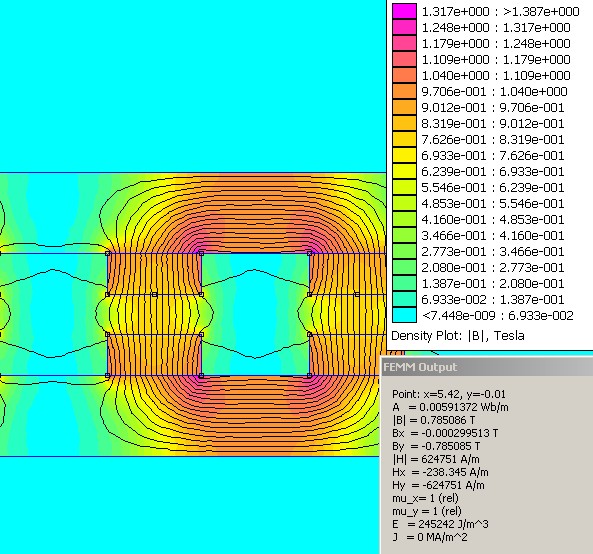Click the legend text '6.933e-001 : 7.626e-001'
This screenshot has height=554, width=593.
[493, 155]
